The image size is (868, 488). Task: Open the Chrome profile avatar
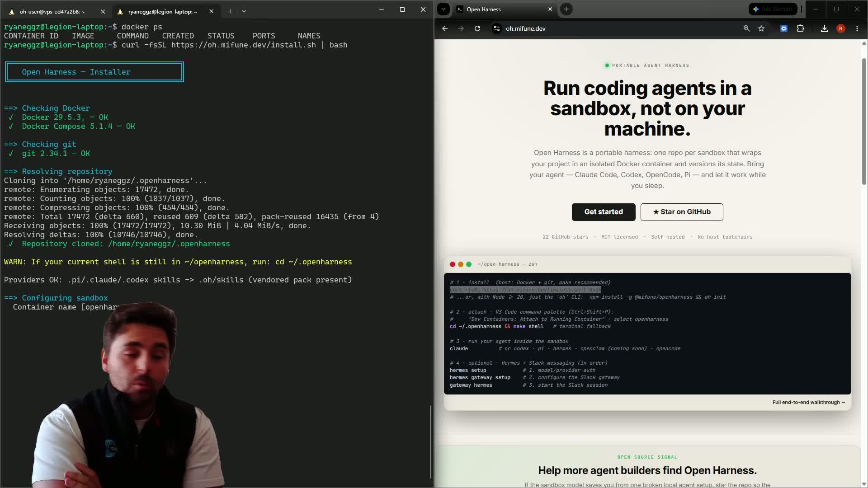841,28
